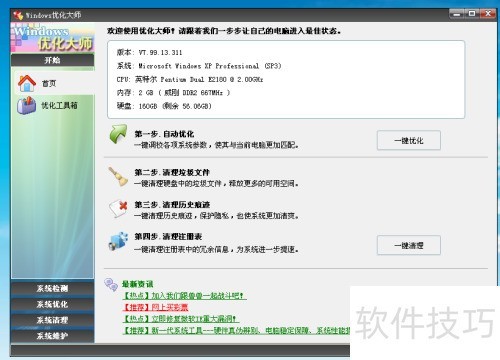Click the 一键优化 button
The height and width of the screenshot is (360, 500).
pyautogui.click(x=409, y=140)
